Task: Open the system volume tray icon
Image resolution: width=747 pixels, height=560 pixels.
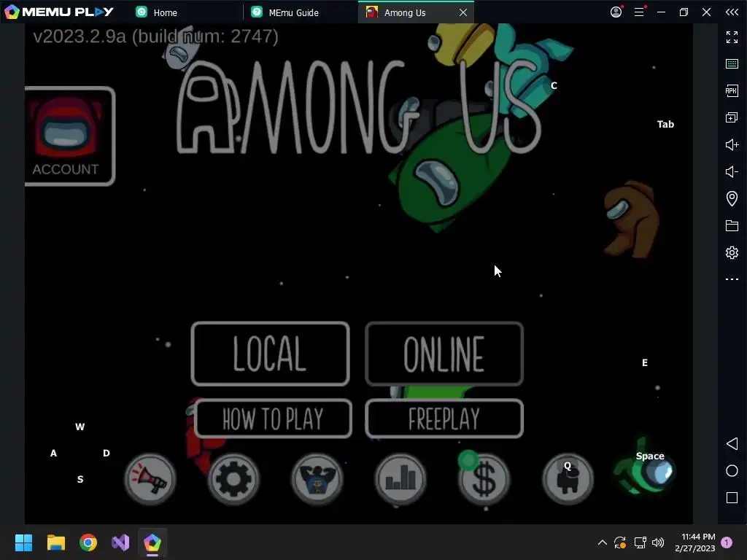Action: (x=658, y=542)
